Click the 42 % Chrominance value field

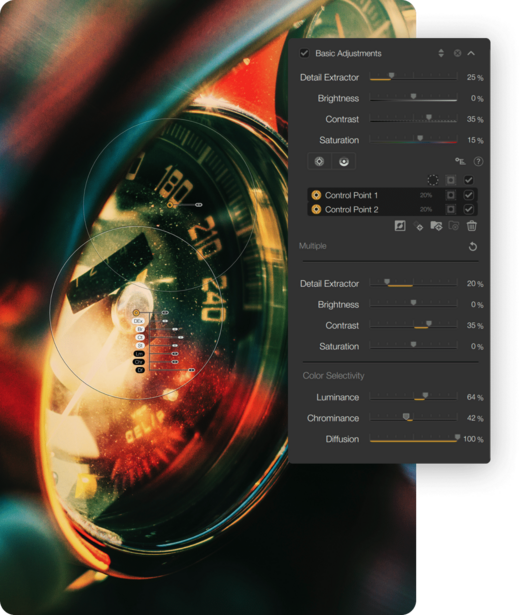point(475,418)
